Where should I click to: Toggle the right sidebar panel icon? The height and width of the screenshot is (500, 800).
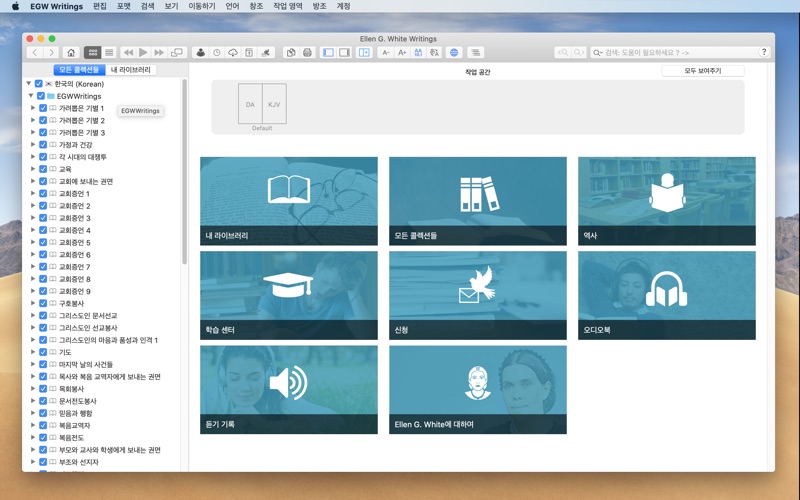[x=344, y=53]
